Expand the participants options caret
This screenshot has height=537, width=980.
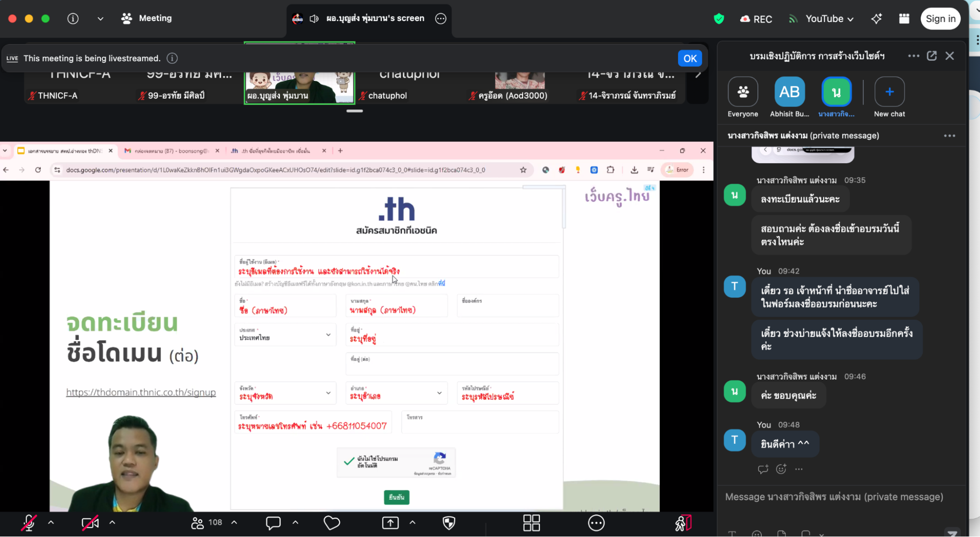234,523
